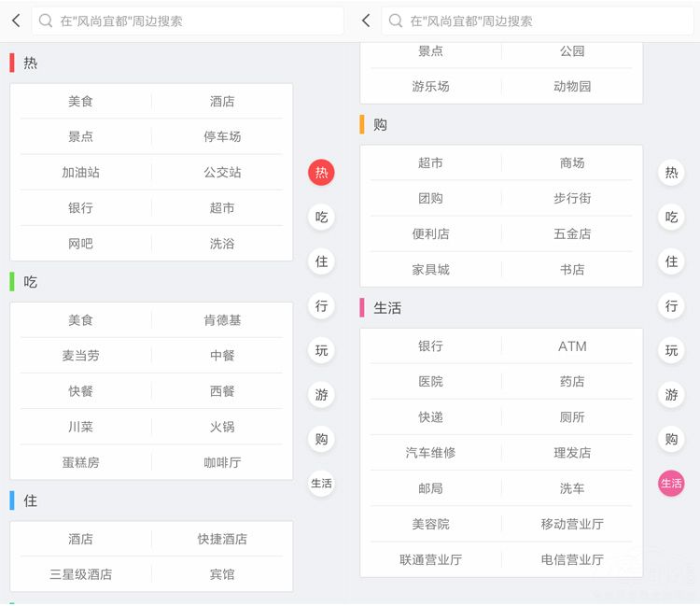Select the pink 生活 index circle in the right panel
The height and width of the screenshot is (606, 700).
(671, 483)
